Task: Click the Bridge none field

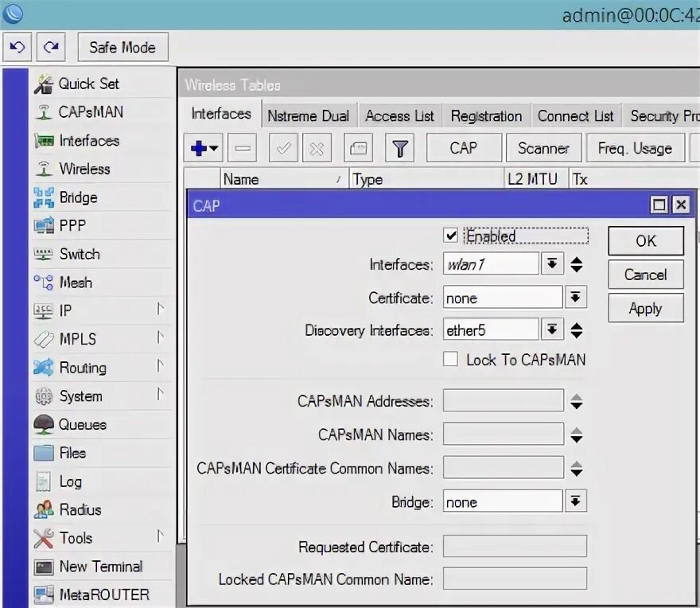Action: click(x=503, y=501)
